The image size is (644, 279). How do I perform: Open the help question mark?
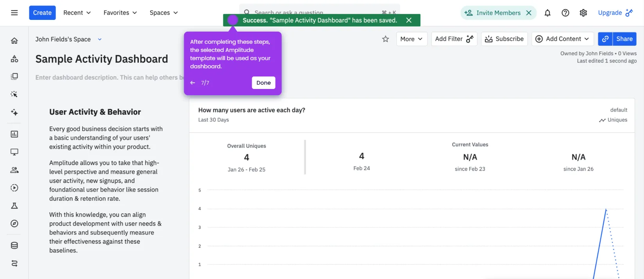coord(565,13)
